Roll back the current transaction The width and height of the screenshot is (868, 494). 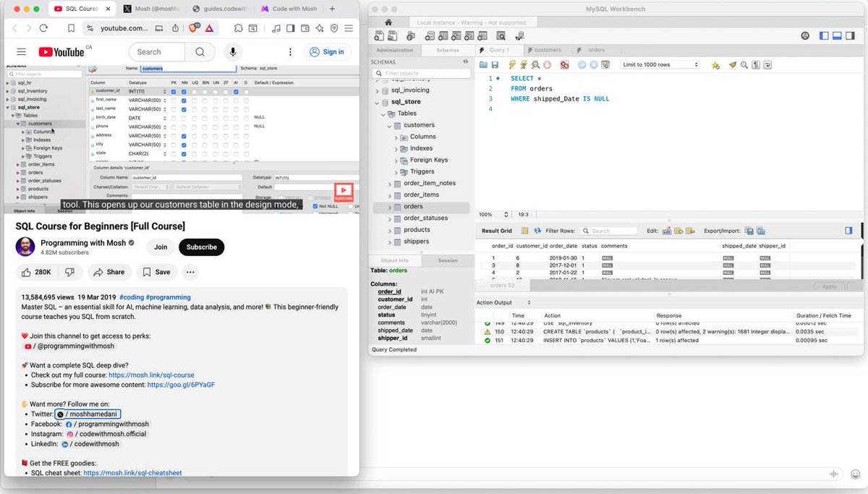(594, 65)
